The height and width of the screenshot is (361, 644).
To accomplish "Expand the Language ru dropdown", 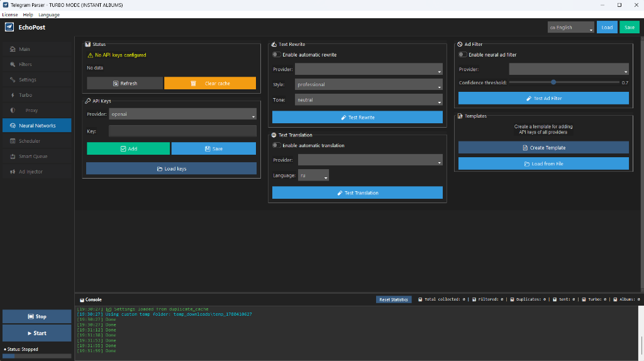I will coord(313,175).
